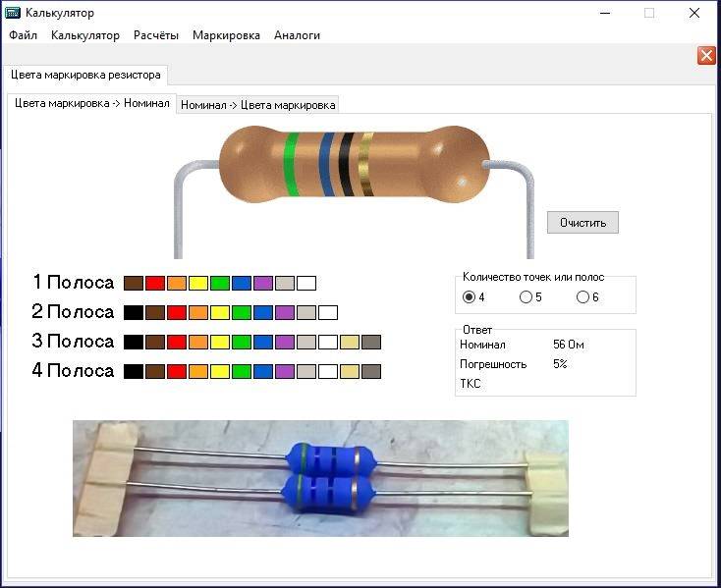721x588 pixels.
Task: Set 3 Полоса multiplier to blue
Action: [263, 342]
